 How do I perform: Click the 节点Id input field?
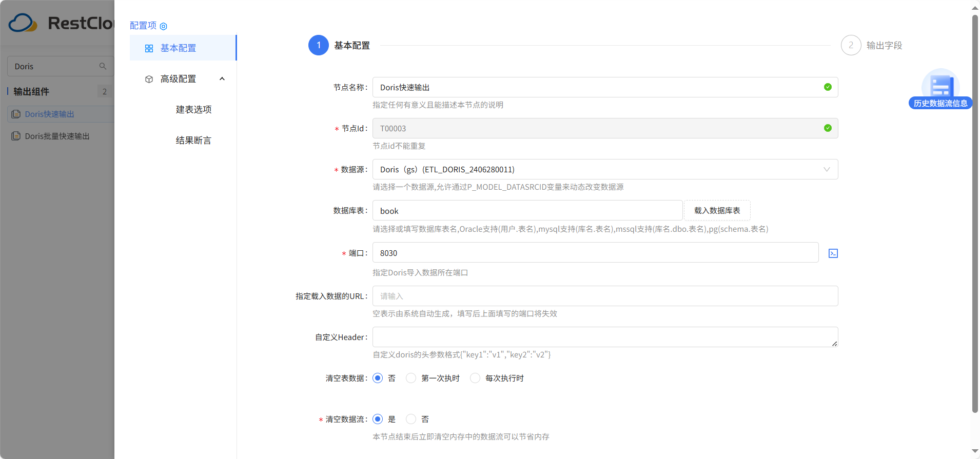pyautogui.click(x=605, y=128)
